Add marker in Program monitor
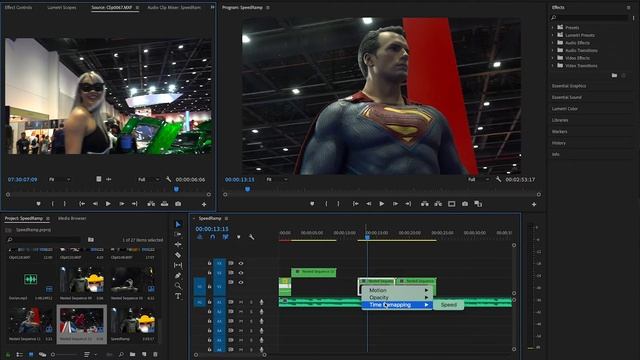640x360 pixels. pyautogui.click(x=312, y=204)
